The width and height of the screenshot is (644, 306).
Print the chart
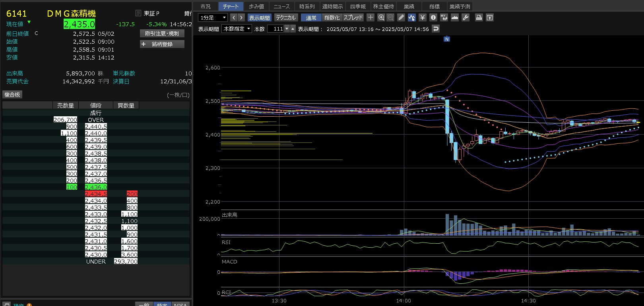pos(479,17)
